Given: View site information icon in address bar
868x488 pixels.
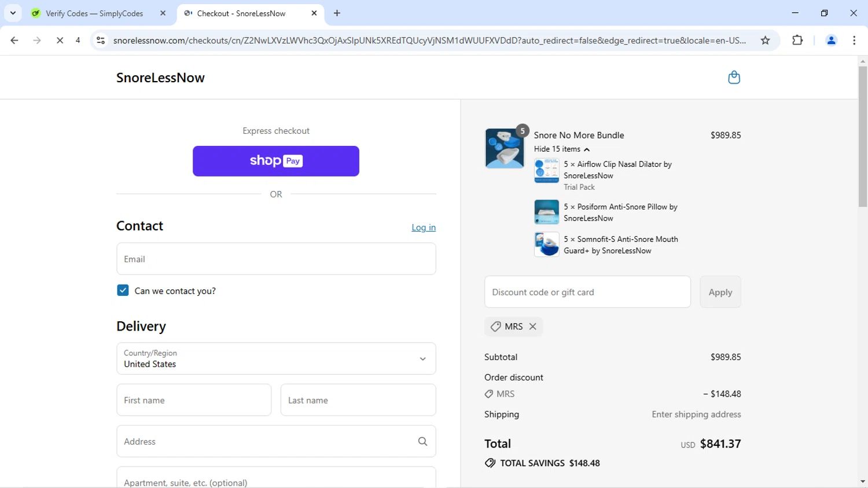Looking at the screenshot, I should click(101, 41).
